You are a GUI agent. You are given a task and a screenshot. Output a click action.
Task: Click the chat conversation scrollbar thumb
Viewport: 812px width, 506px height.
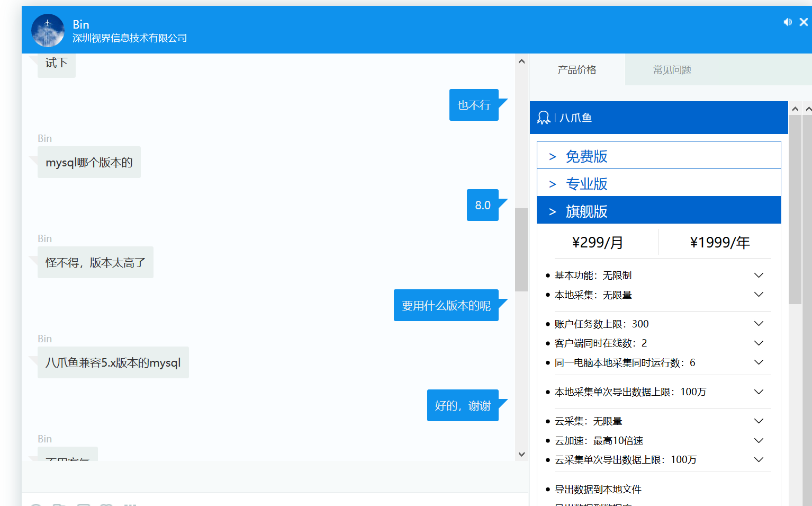pos(521,250)
